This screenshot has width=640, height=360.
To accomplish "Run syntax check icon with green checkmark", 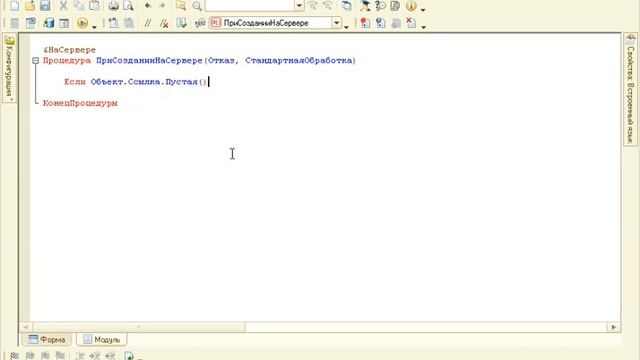I will 181,23.
